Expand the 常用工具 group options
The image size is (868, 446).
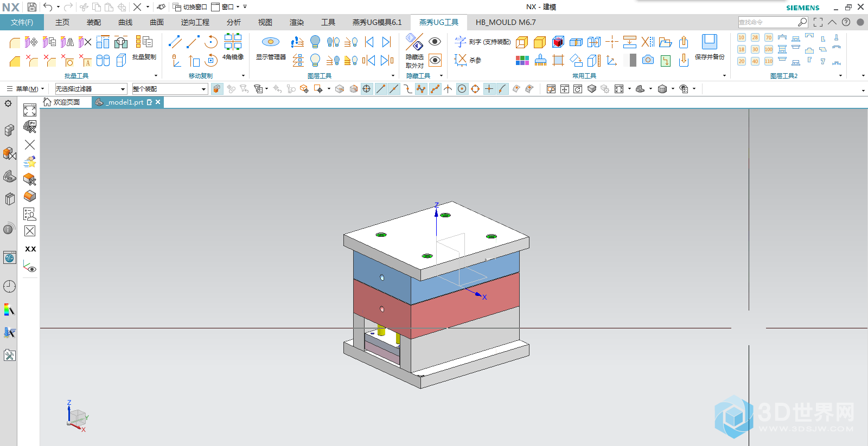pyautogui.click(x=725, y=76)
